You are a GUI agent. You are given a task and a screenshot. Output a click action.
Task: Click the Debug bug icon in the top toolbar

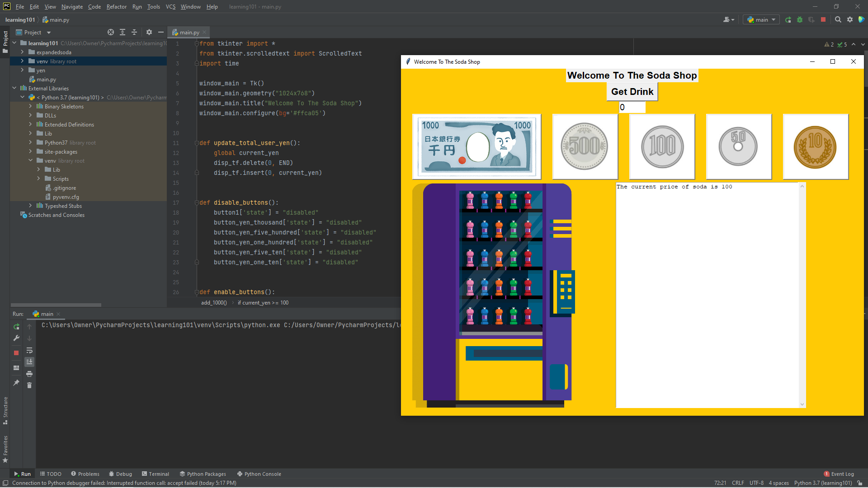coord(800,19)
